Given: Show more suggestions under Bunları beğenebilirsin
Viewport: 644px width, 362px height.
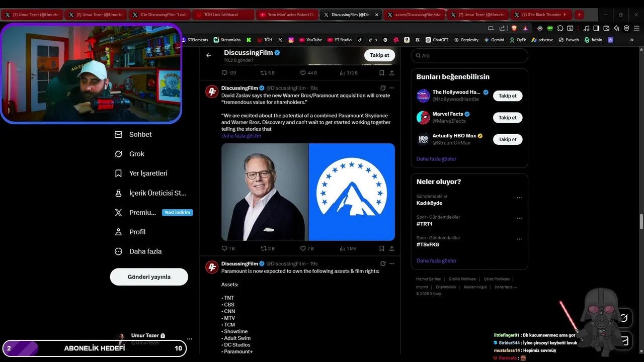Looking at the screenshot, I should tap(436, 159).
